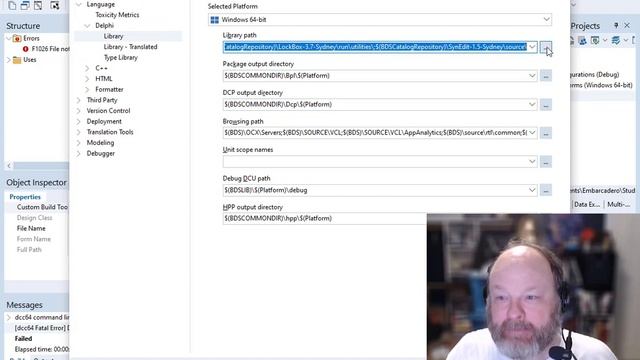The width and height of the screenshot is (640, 360).
Task: Browse for DCP output directory
Action: [546, 104]
